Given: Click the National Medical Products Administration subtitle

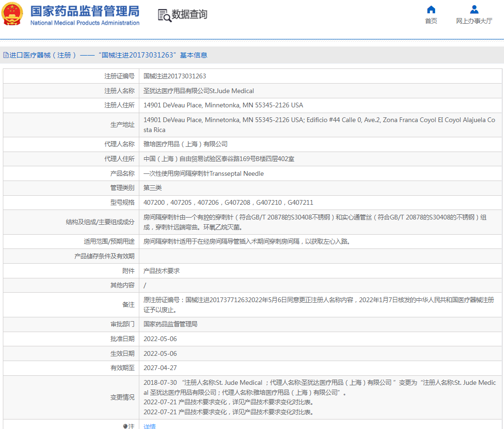Looking at the screenshot, I should click(85, 23).
